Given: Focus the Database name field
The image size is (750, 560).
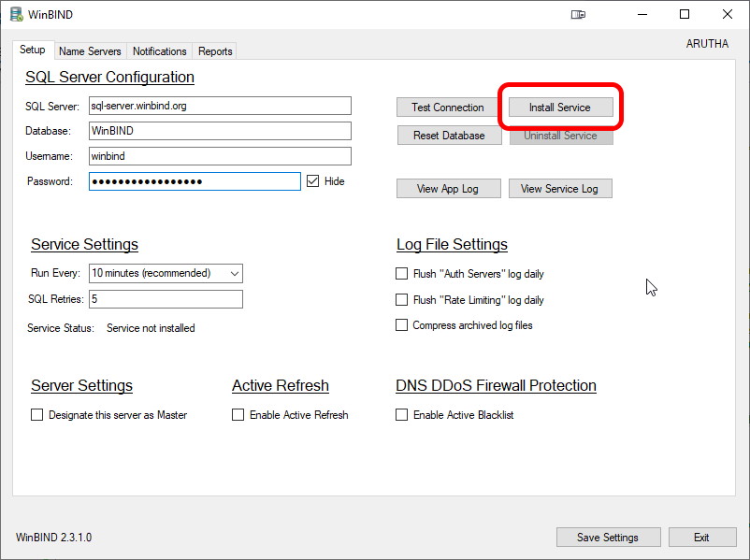Looking at the screenshot, I should (x=220, y=131).
